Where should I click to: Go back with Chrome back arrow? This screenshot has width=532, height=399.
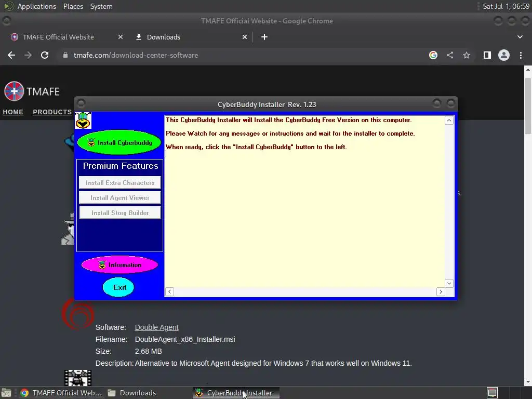pyautogui.click(x=11, y=55)
